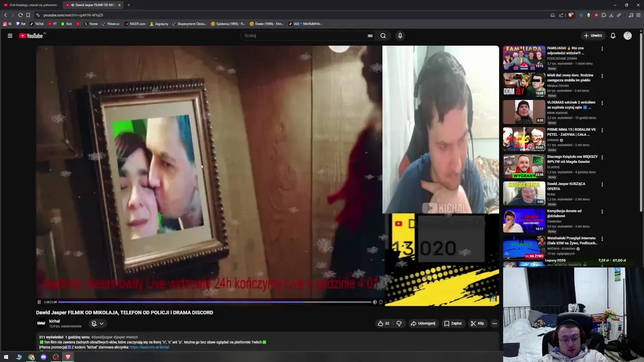
Task: Reload the page with the refresh icon
Action: (20, 15)
